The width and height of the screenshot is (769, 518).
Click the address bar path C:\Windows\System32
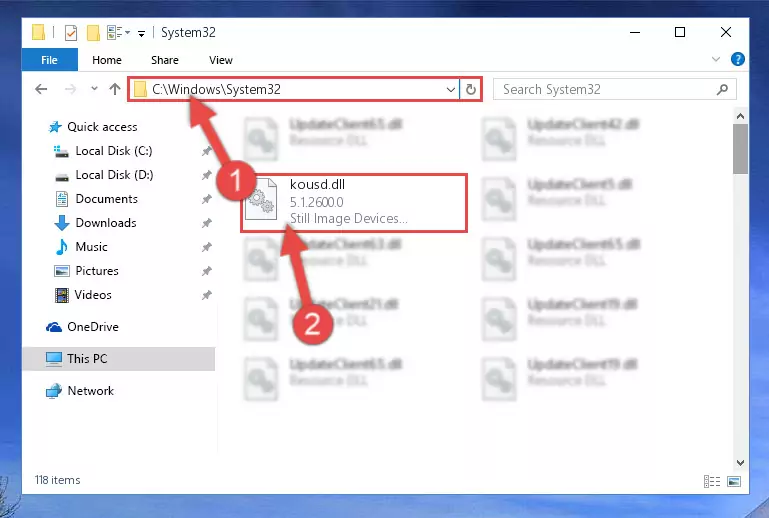pyautogui.click(x=216, y=89)
